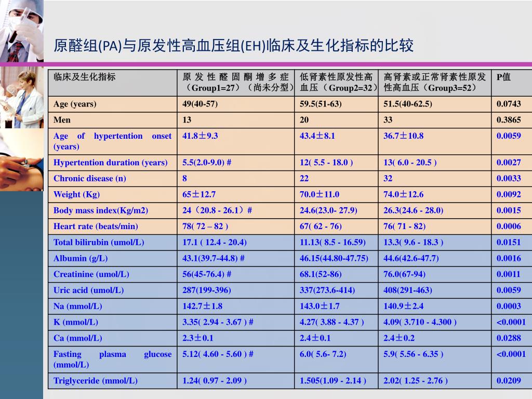Click the value 70.0±11.0
Viewport: 532px width, 399px height.
pos(320,194)
